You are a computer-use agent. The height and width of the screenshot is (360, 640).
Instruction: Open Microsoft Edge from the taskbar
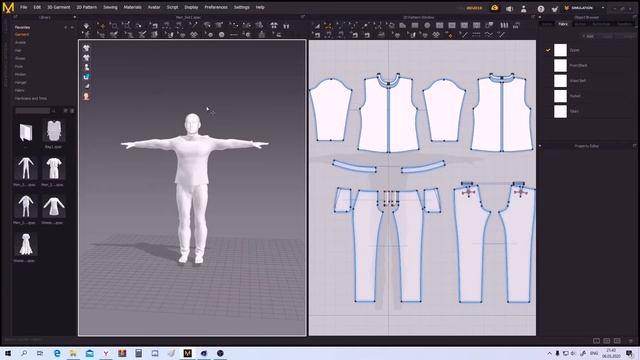coord(57,353)
